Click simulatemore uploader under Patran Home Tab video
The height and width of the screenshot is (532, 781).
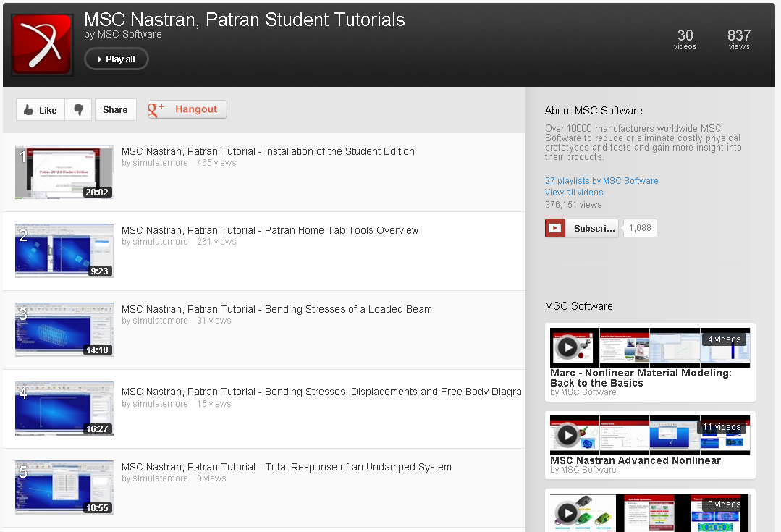click(x=161, y=242)
